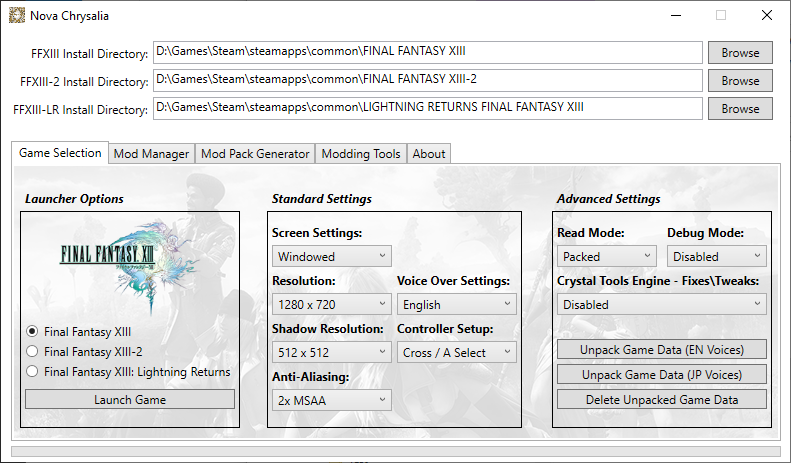Expand the Anti-Aliasing 2x MSAA dropdown
The image size is (791, 463).
331,400
